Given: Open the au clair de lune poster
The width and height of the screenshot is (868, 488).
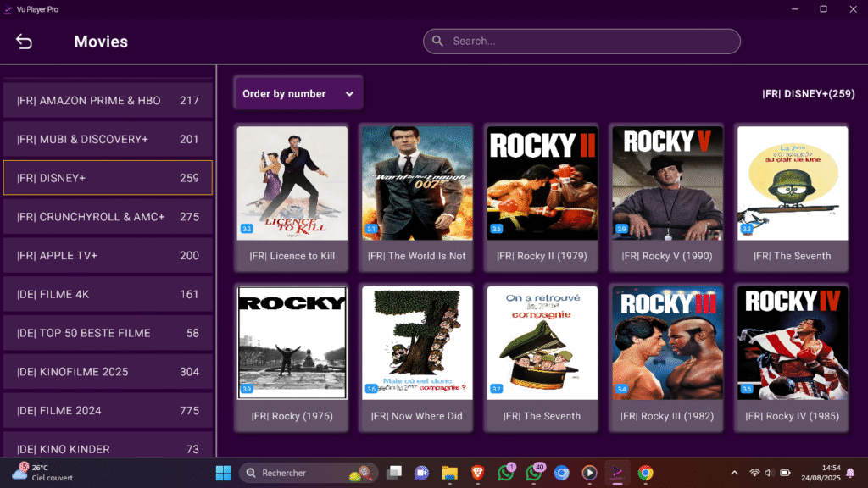Looking at the screenshot, I should (x=793, y=183).
